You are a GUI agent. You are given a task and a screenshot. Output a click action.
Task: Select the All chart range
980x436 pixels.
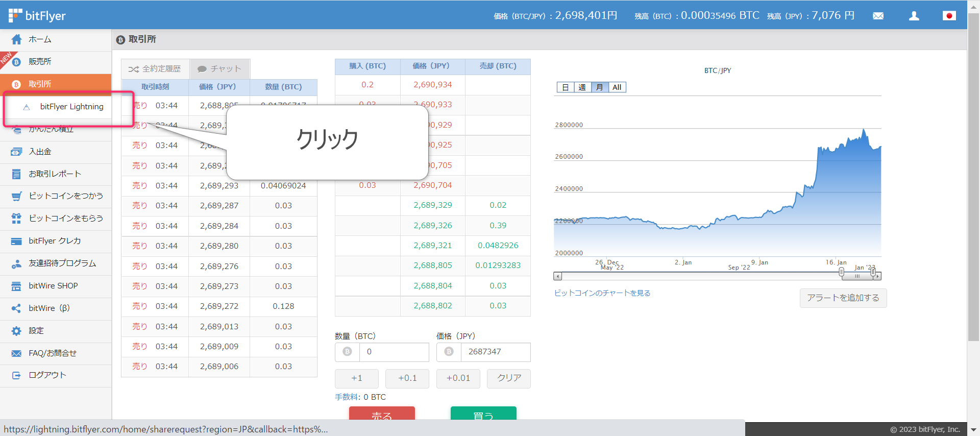617,87
